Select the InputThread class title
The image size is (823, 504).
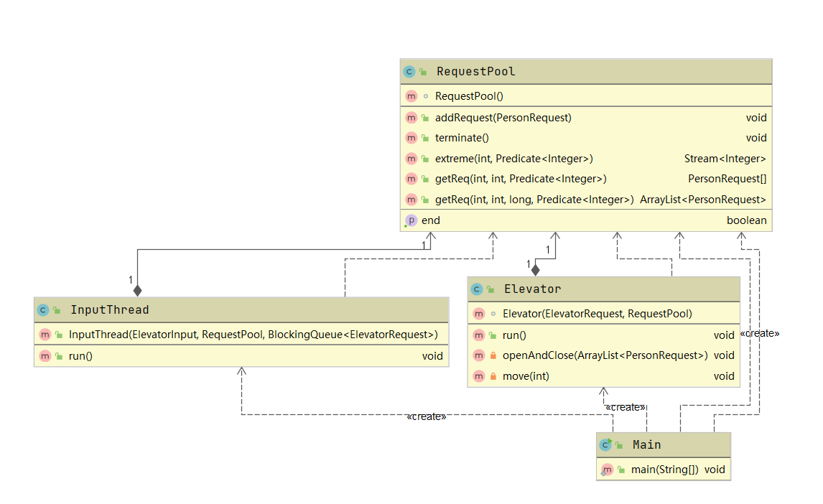click(110, 310)
